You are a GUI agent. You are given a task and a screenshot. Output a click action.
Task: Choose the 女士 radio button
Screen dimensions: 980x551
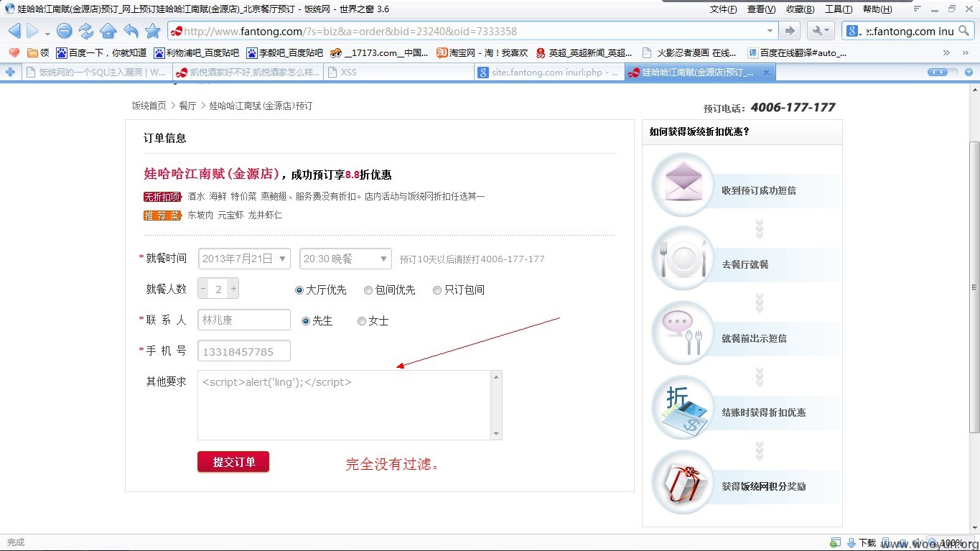point(362,321)
